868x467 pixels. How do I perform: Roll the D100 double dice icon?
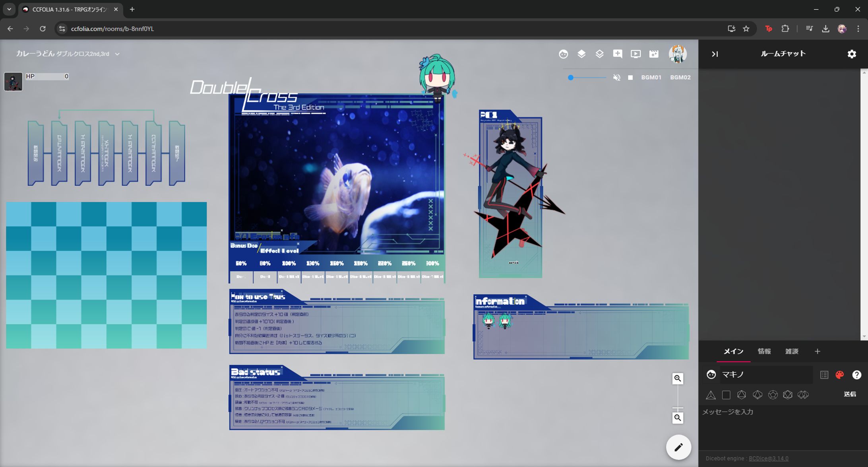803,395
